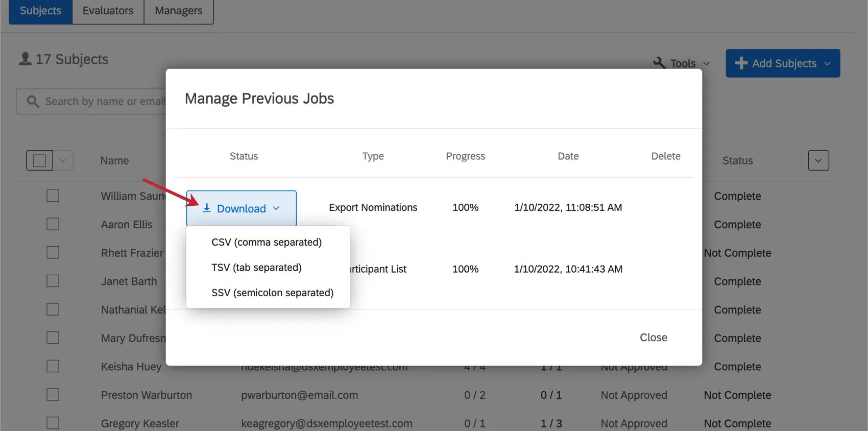Screen dimensions: 868x431
Task: Click the plus icon on Add Subjects
Action: [741, 63]
